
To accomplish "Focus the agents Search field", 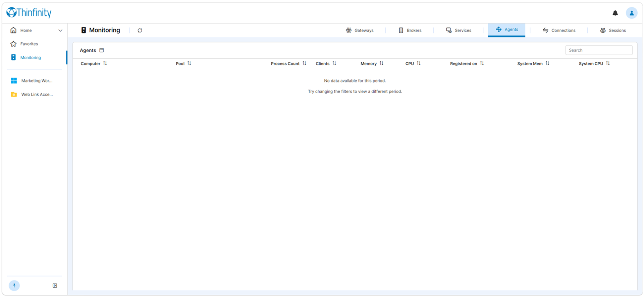I will coord(599,50).
